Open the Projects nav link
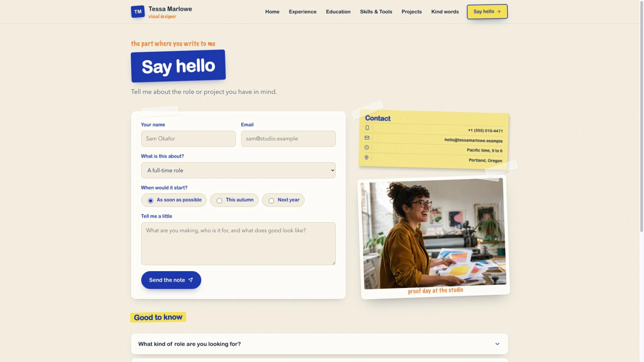 [411, 11]
